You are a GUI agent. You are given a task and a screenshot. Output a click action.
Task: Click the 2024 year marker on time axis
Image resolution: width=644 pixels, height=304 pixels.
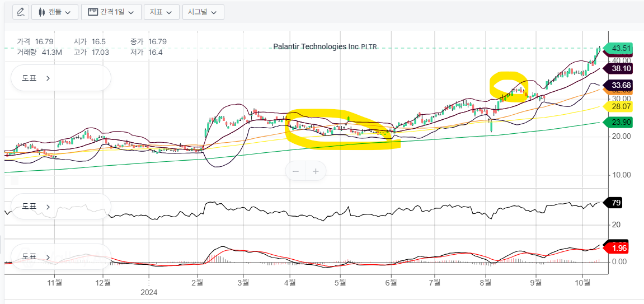(x=149, y=292)
